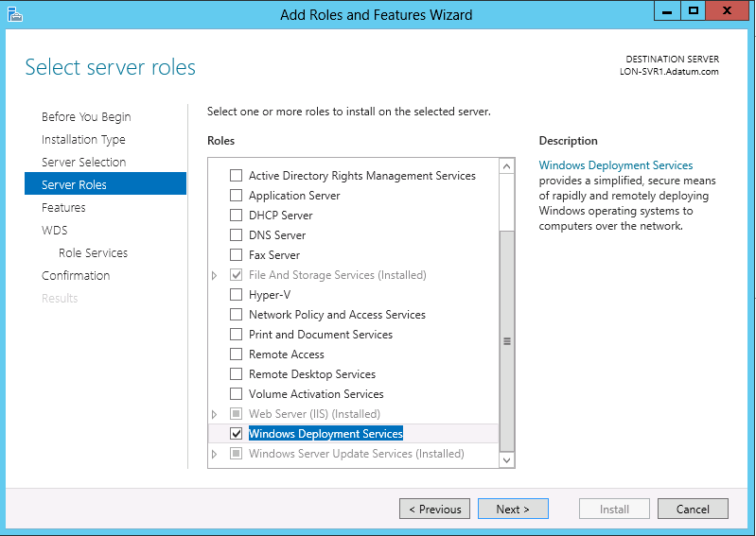Switch to Role Services step
Image resolution: width=756 pixels, height=536 pixels.
93,253
